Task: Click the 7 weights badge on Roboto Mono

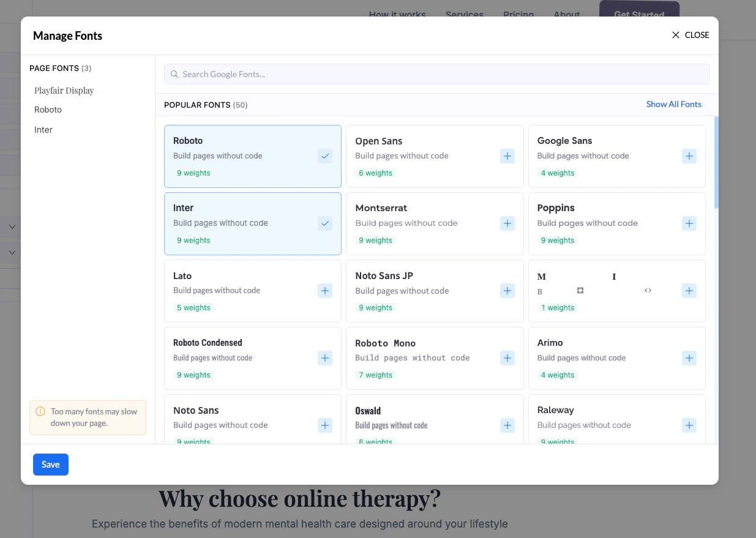Action: click(375, 375)
